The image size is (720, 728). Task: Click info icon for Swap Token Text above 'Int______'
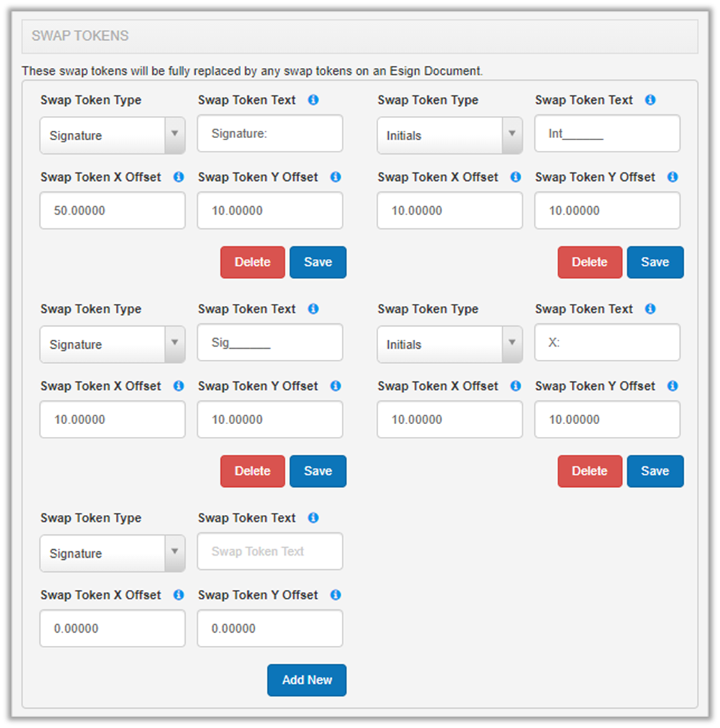click(x=650, y=100)
